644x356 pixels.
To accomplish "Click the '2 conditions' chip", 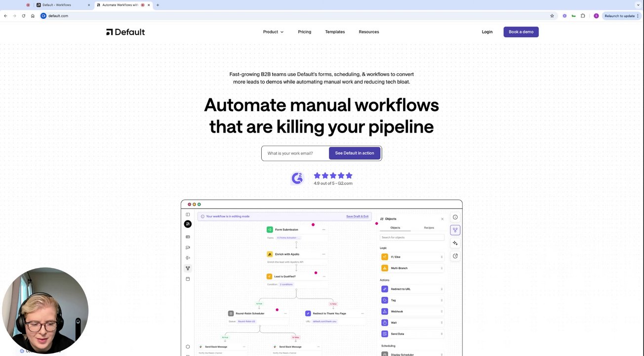I will point(286,284).
